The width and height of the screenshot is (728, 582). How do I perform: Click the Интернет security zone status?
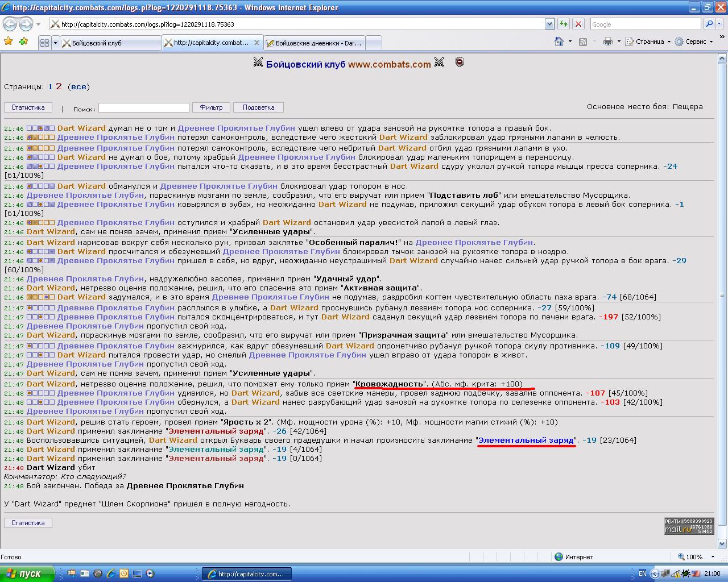click(x=573, y=557)
